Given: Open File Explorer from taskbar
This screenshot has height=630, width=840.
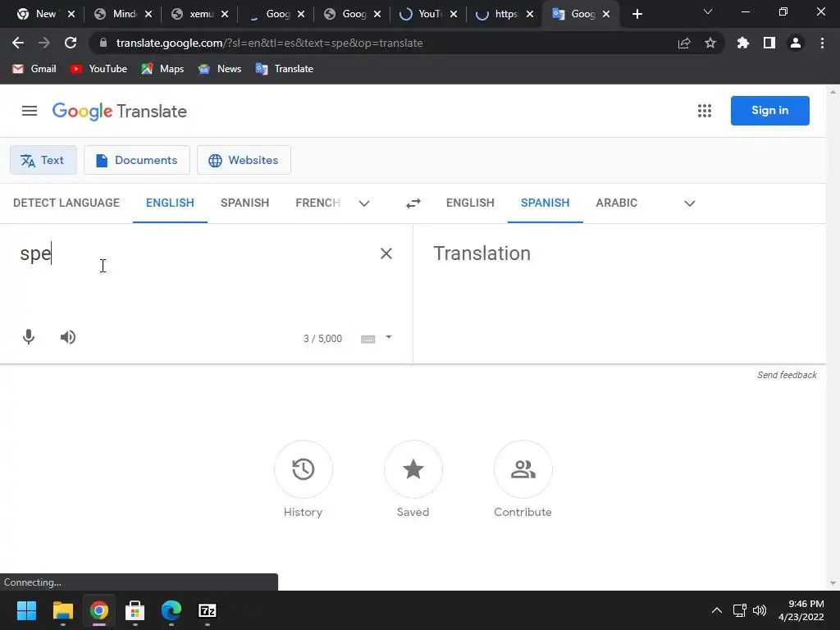Looking at the screenshot, I should click(62, 610).
